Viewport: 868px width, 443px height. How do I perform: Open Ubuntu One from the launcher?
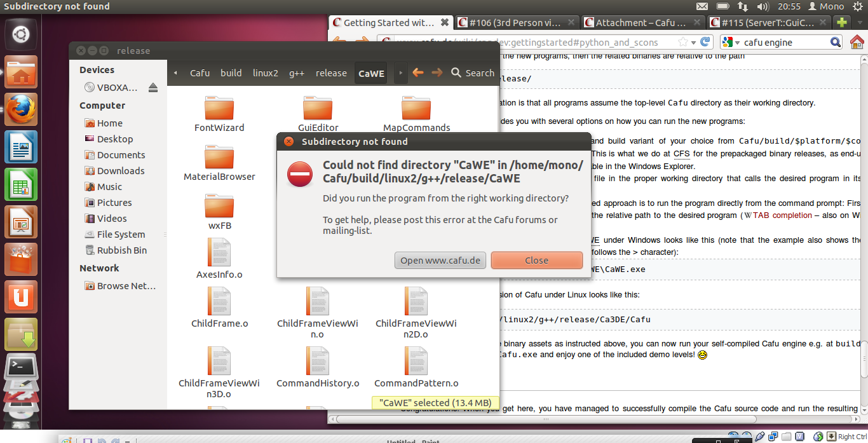click(21, 297)
